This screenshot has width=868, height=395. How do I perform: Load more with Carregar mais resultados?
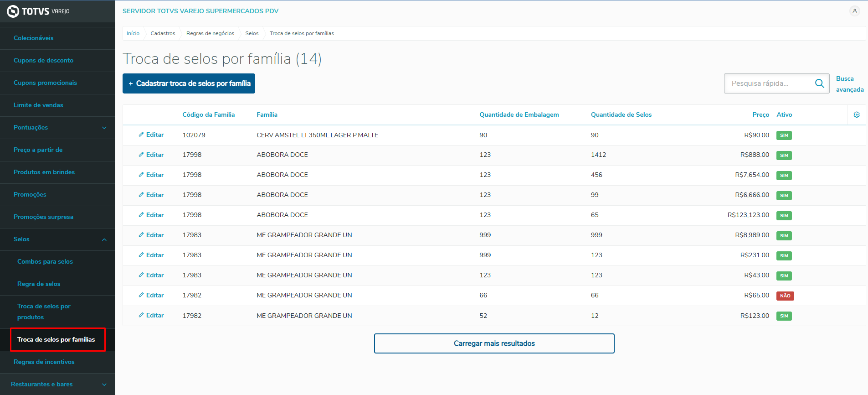(494, 343)
